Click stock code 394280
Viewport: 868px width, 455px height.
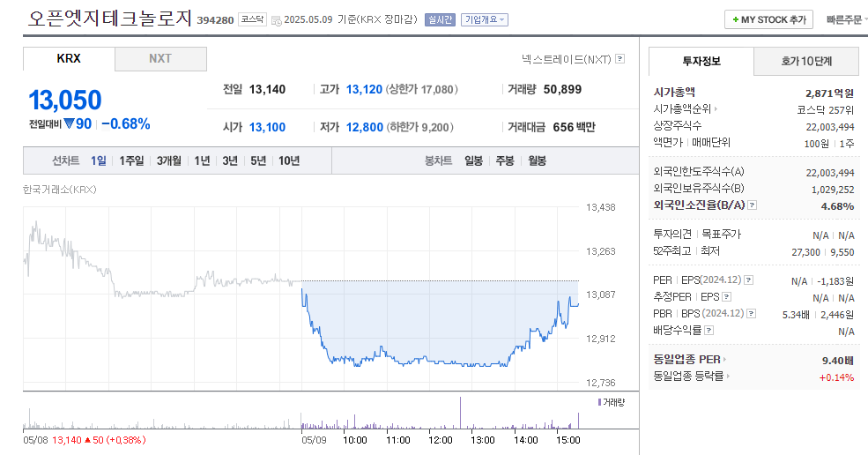215,20
